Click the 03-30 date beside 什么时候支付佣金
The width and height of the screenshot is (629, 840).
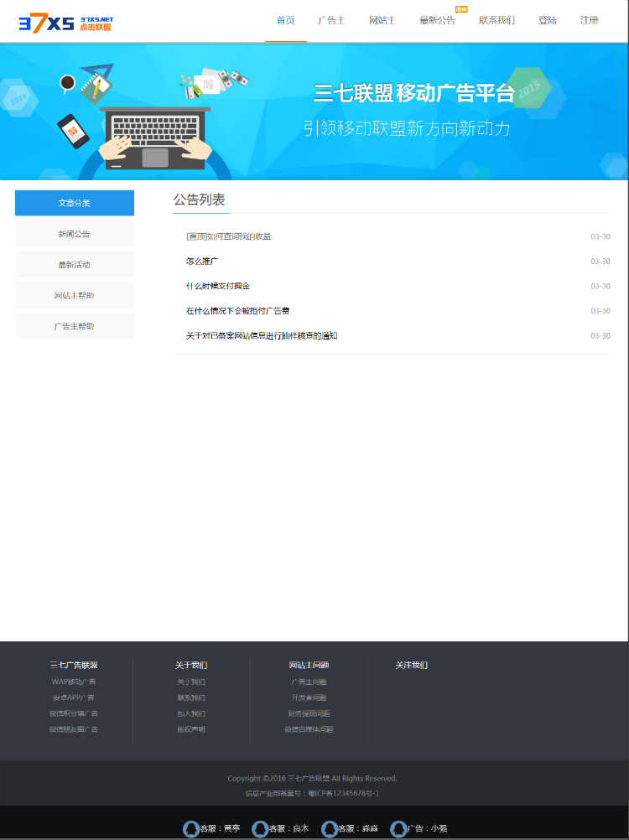tap(600, 286)
